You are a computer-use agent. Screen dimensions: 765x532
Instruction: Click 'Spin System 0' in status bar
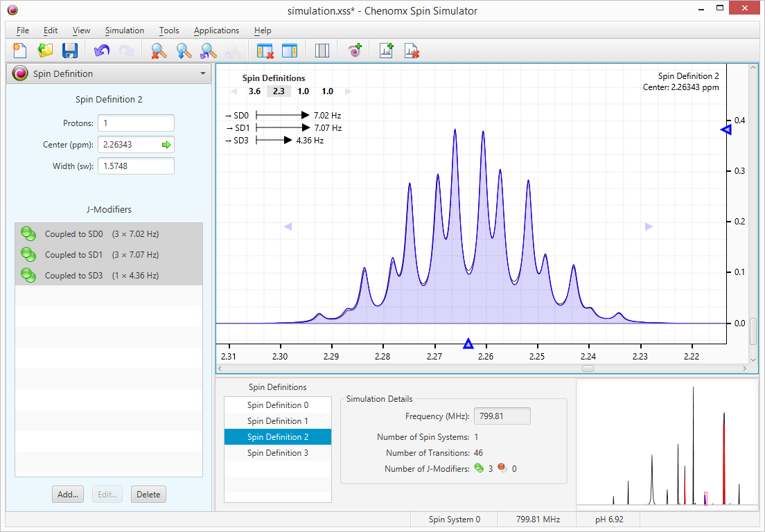click(x=455, y=520)
